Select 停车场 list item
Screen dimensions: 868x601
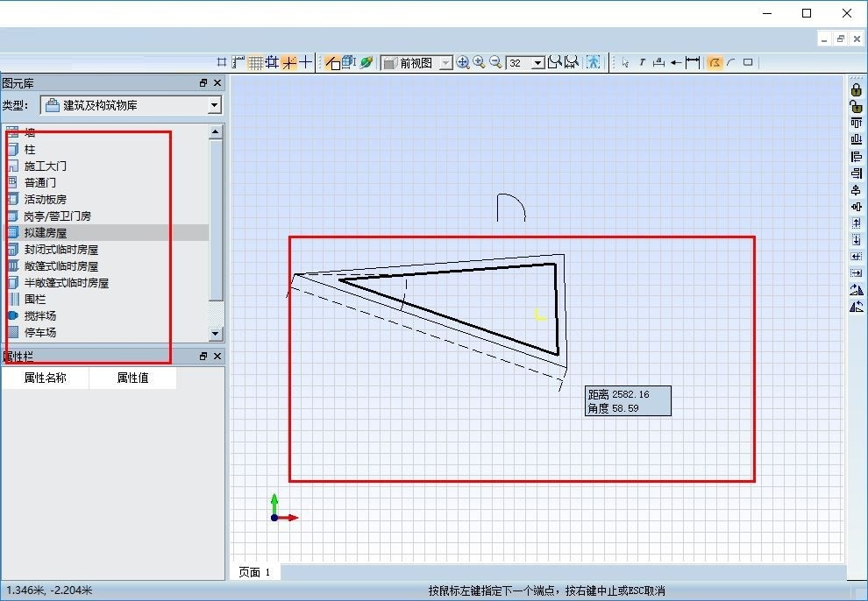click(x=105, y=332)
